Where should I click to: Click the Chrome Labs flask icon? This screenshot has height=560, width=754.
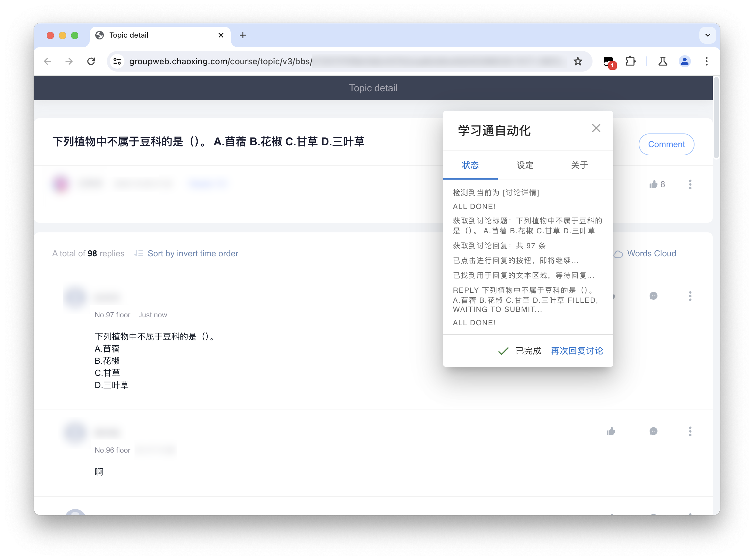coord(662,61)
